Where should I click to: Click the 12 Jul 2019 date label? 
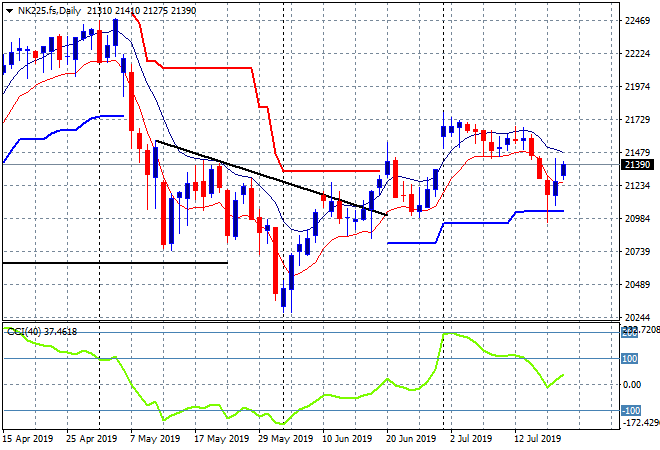click(x=537, y=439)
